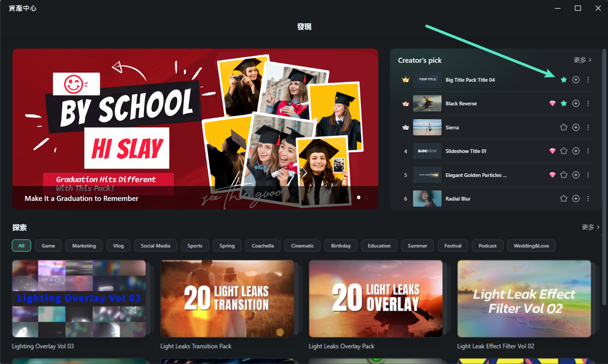The width and height of the screenshot is (608, 364).
Task: Filter by Summer category
Action: click(x=417, y=246)
